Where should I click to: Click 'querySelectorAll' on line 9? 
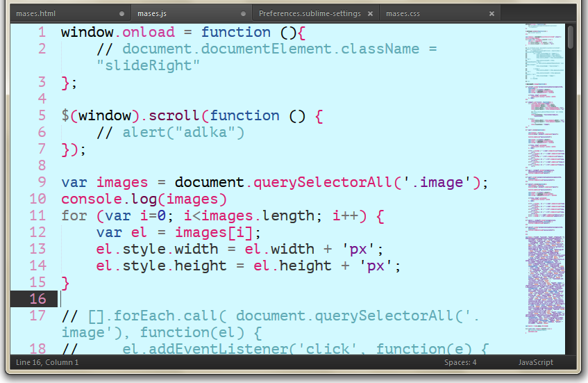tap(323, 183)
